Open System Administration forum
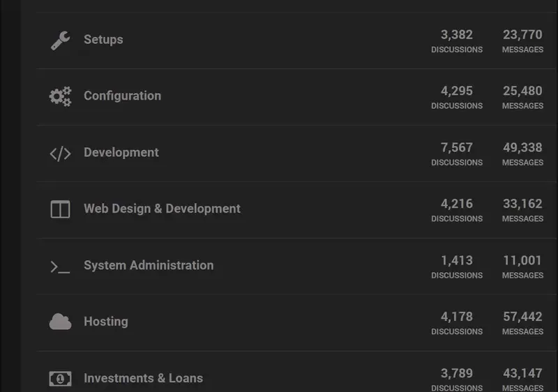The image size is (558, 392). (x=149, y=265)
